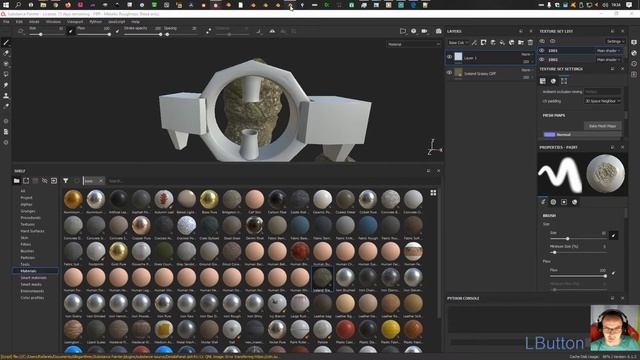The width and height of the screenshot is (640, 360).
Task: Adjust Brush Size slider in Properties
Action: click(578, 238)
